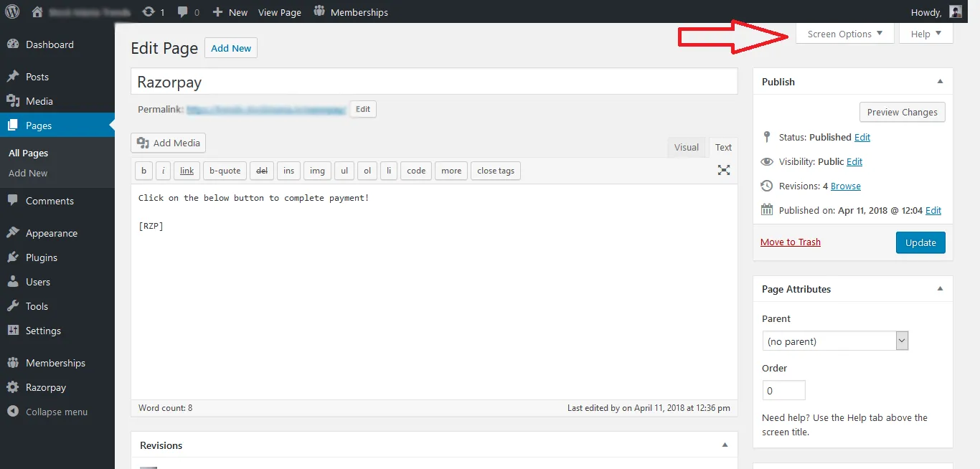Click the code quicktag button
980x469 pixels.
[x=416, y=171]
